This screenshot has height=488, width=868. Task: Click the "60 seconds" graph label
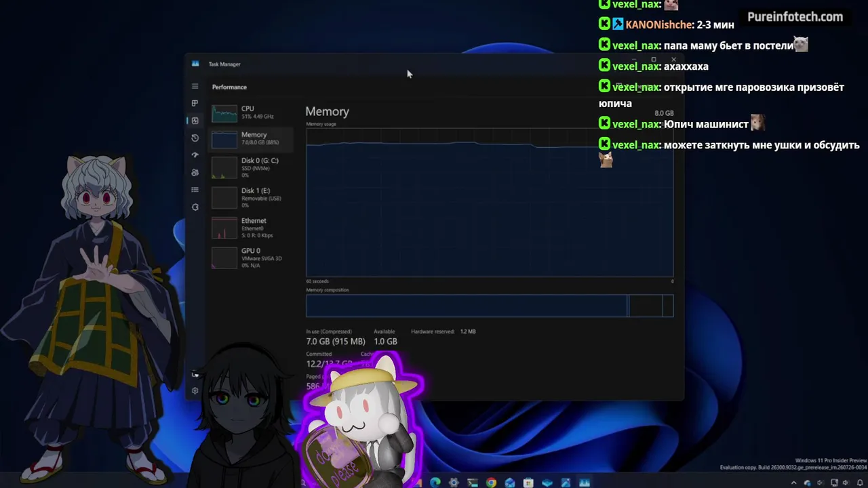click(317, 281)
